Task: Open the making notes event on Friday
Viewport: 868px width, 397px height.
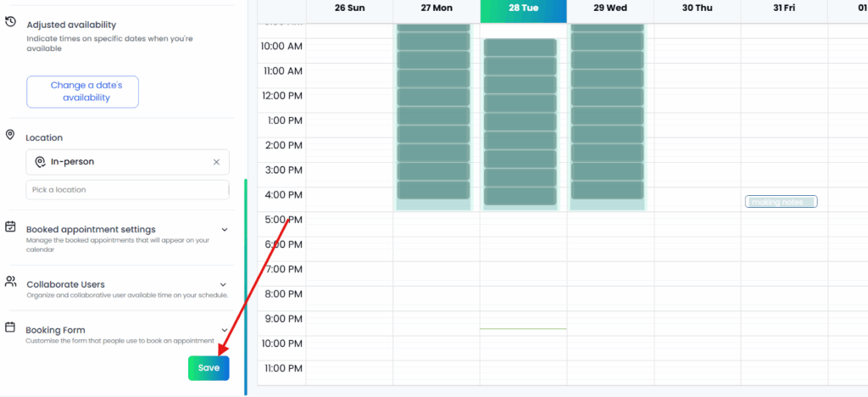Action: (781, 202)
